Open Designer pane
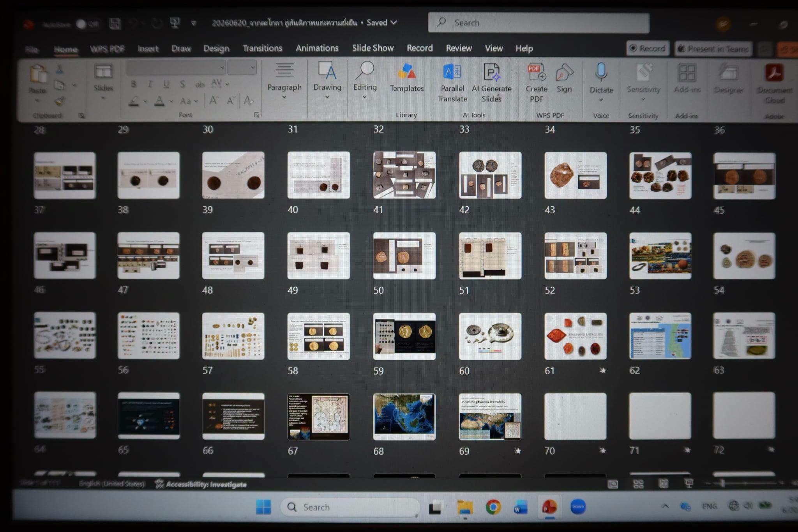Viewport: 798px width, 532px height. point(729,79)
